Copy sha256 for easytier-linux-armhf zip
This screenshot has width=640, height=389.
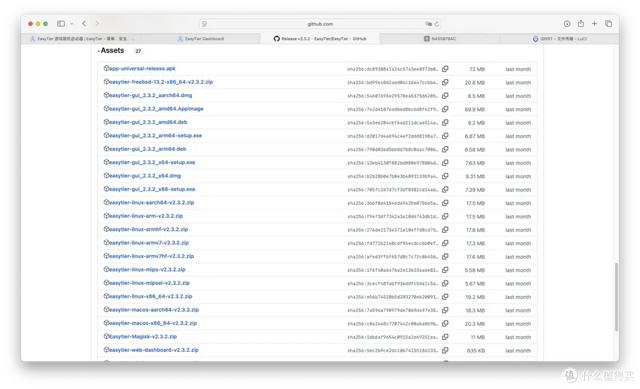tap(445, 229)
